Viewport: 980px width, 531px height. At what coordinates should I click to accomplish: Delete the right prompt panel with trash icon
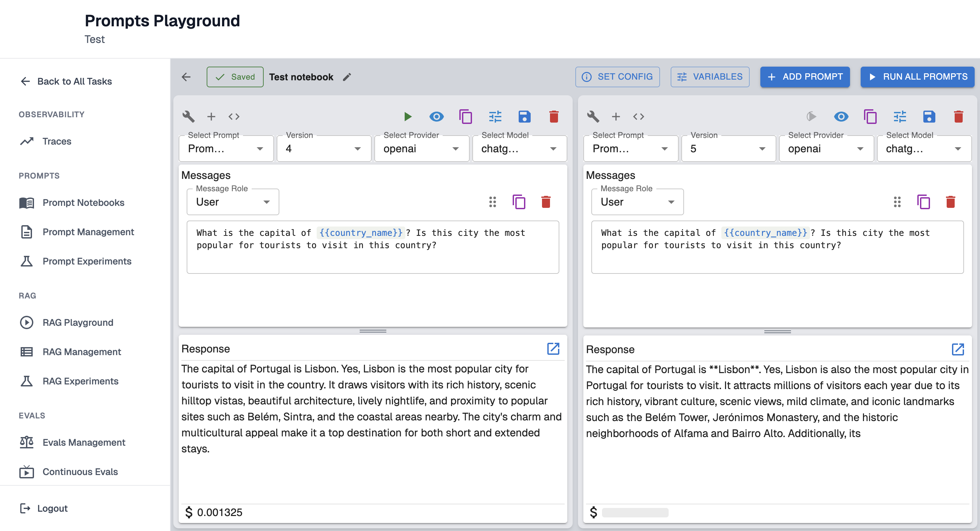tap(958, 116)
